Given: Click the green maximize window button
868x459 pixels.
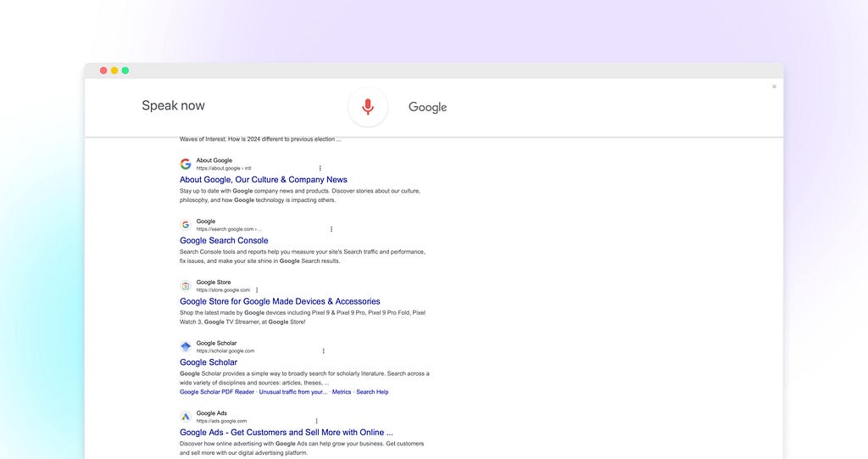Looking at the screenshot, I should pos(125,70).
